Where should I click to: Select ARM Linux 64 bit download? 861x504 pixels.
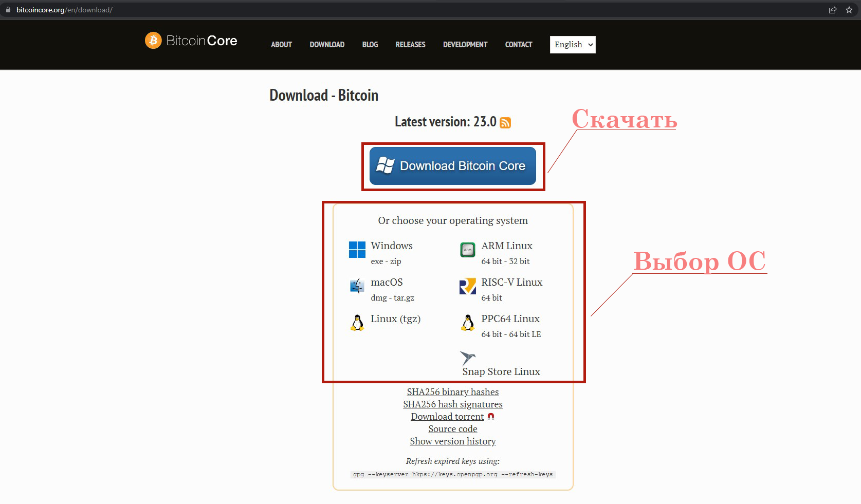[x=492, y=262]
